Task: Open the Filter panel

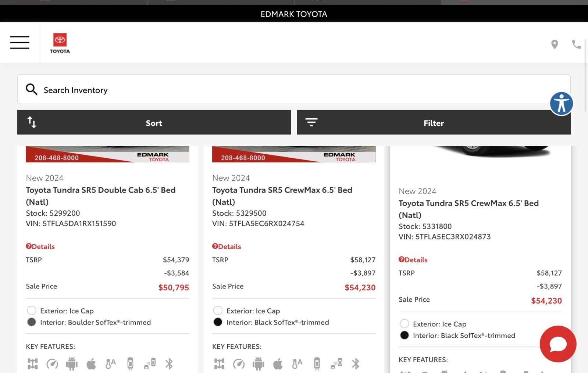Action: 434,122
